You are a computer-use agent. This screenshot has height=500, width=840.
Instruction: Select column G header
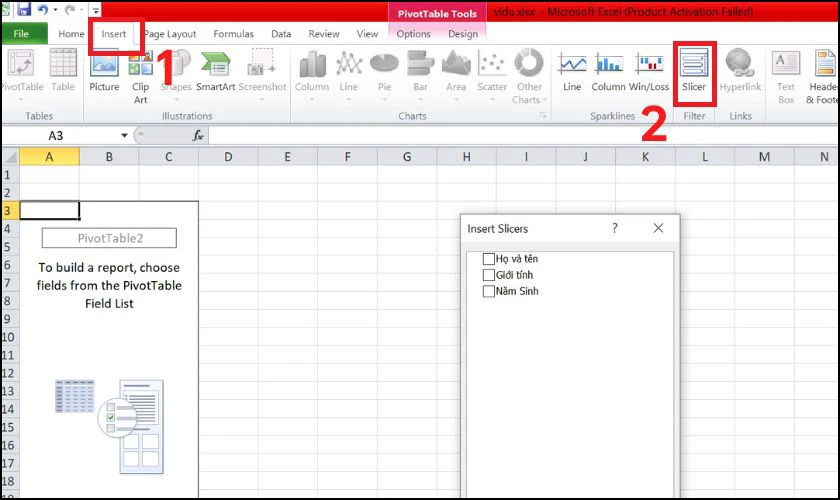tap(407, 157)
